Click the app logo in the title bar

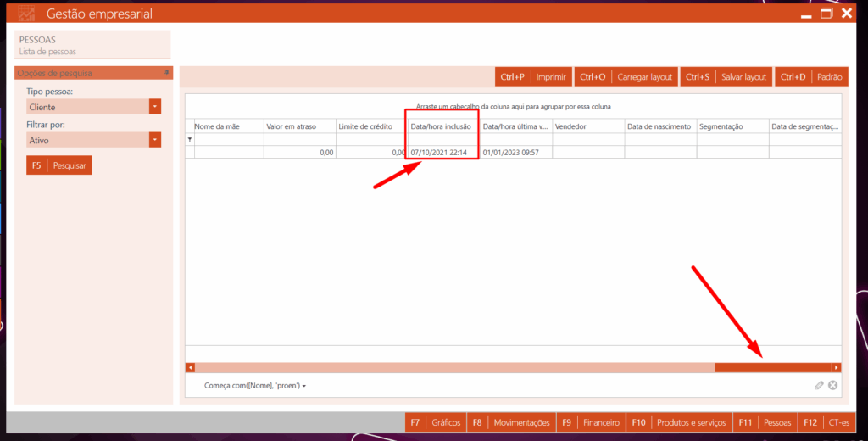point(27,14)
